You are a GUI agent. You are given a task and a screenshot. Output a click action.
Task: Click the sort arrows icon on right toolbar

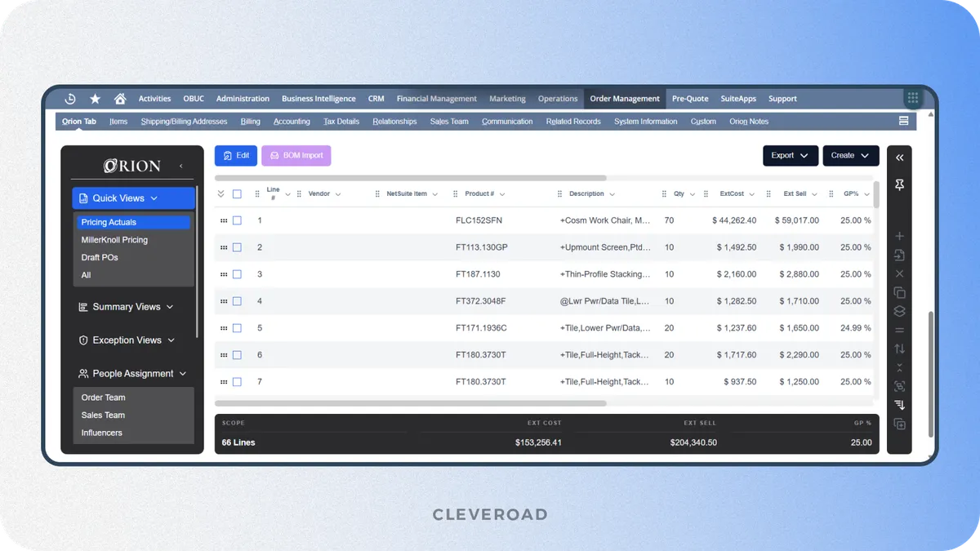pos(899,349)
